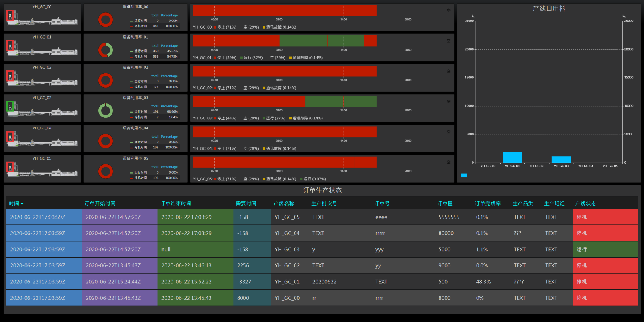The width and height of the screenshot is (644, 322).
Task: Click order number eeee in the table
Action: 381,217
